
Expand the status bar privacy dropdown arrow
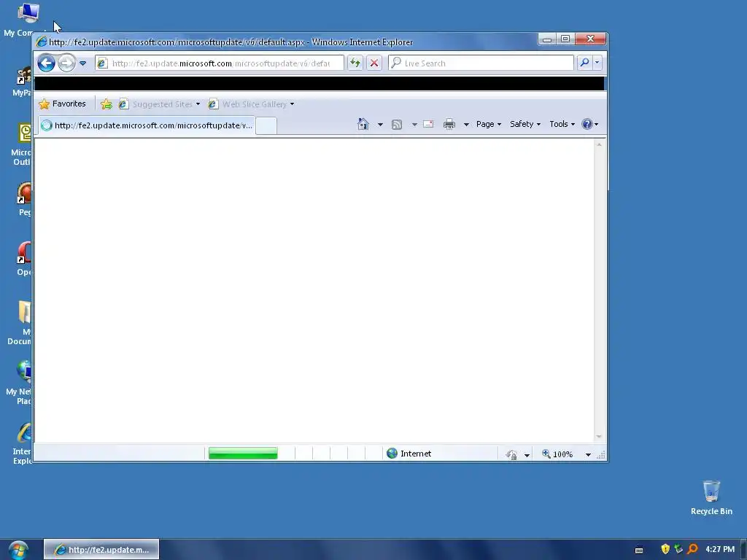tap(527, 455)
